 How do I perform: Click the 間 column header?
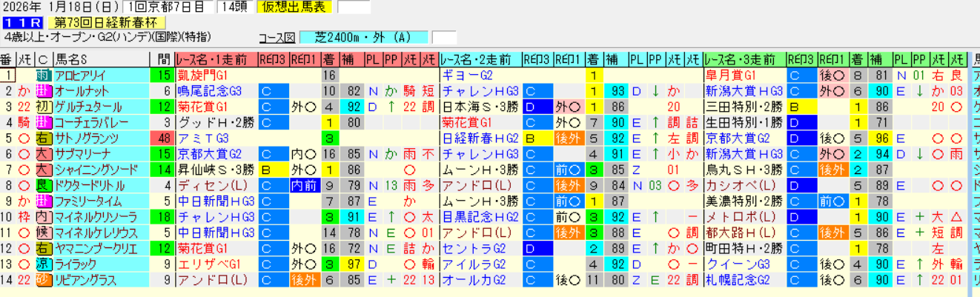coord(162,59)
